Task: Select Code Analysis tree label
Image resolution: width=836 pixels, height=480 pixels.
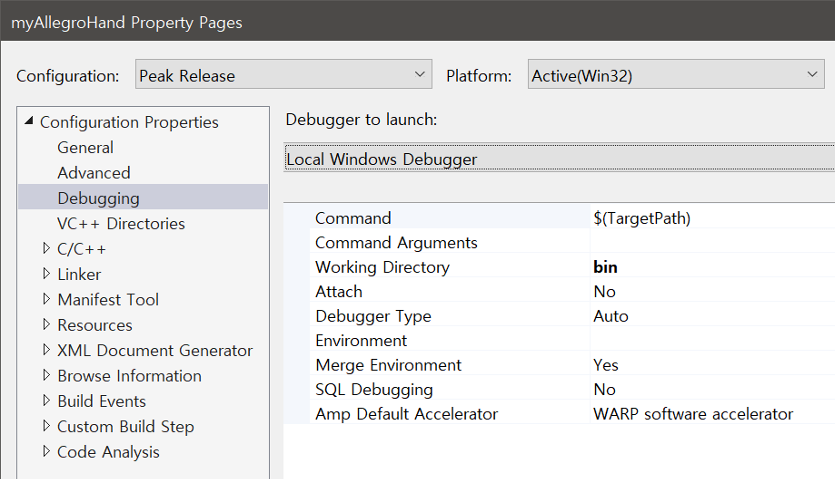Action: pos(108,452)
